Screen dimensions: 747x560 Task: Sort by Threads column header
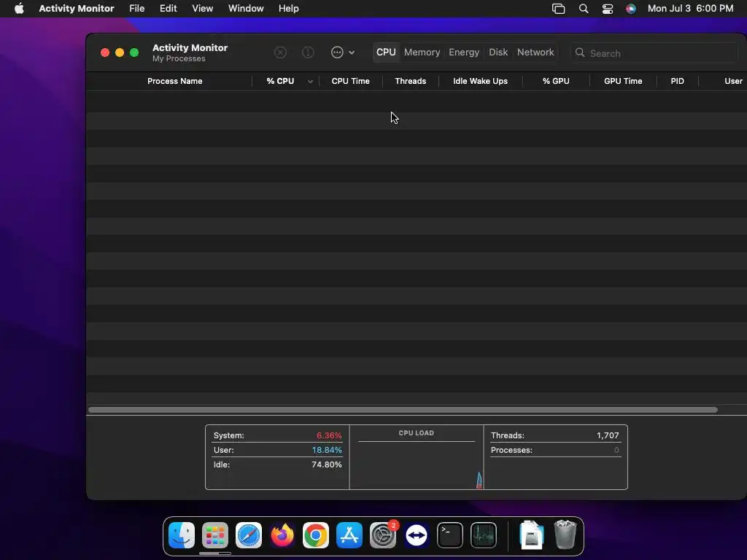point(410,81)
